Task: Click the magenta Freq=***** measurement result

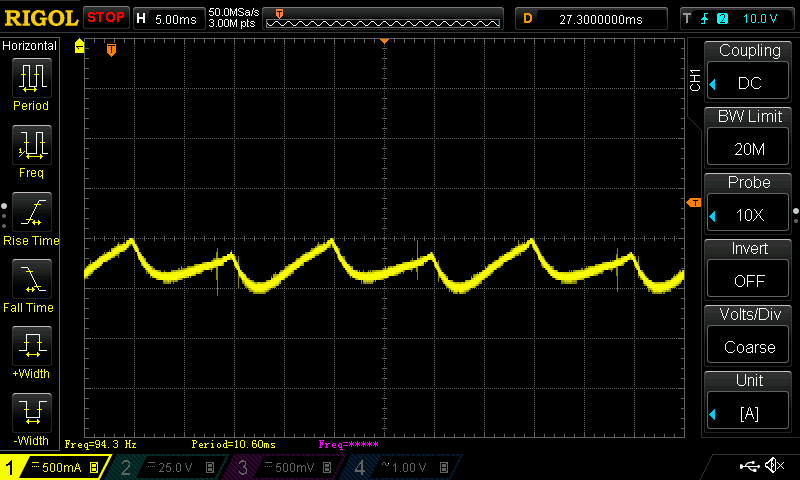Action: tap(348, 444)
